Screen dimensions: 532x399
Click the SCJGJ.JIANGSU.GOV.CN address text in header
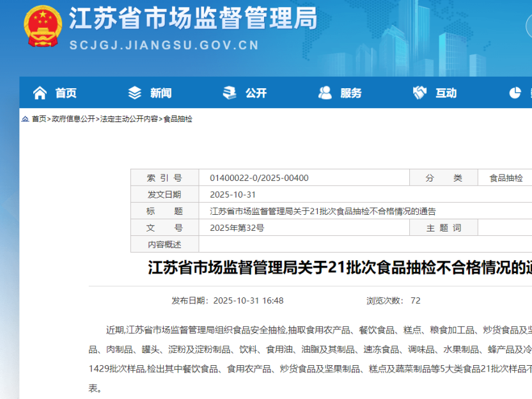(x=164, y=45)
